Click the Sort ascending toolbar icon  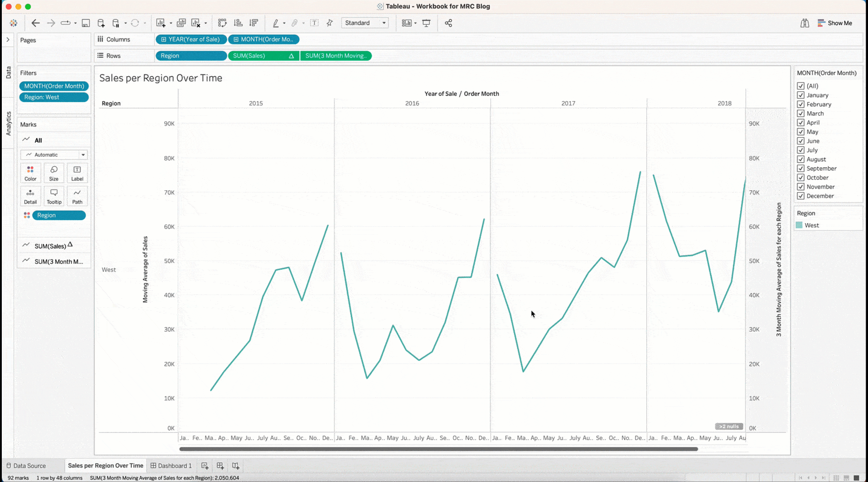(x=238, y=23)
